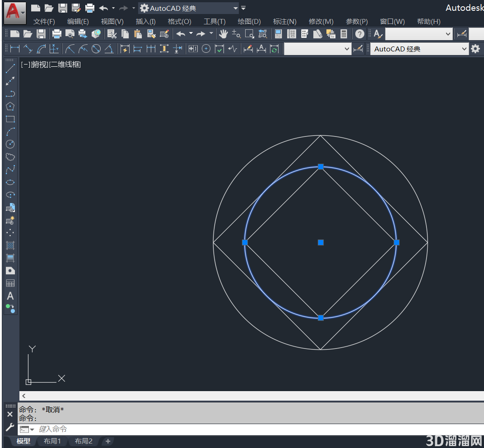
Task: Select the Multiline Text tool
Action: point(10,296)
